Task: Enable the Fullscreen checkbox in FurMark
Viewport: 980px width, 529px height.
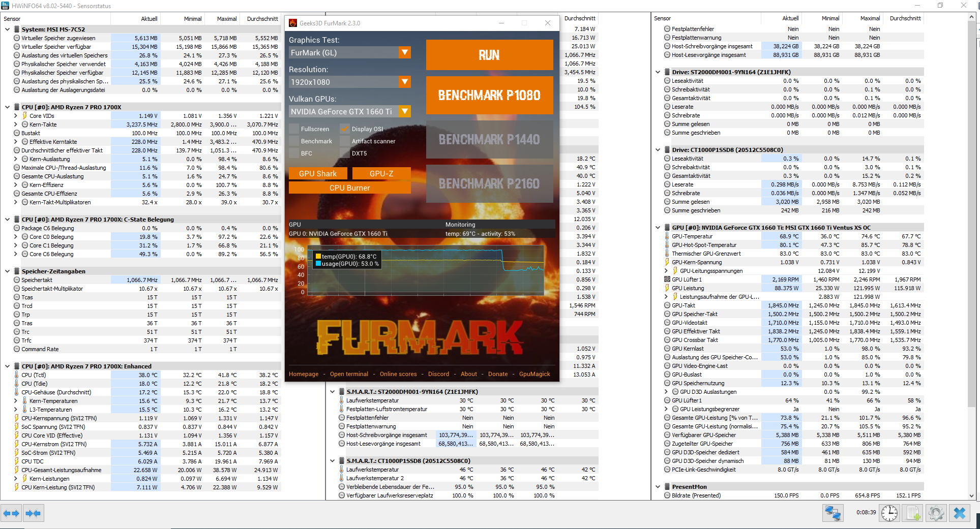Action: point(293,129)
